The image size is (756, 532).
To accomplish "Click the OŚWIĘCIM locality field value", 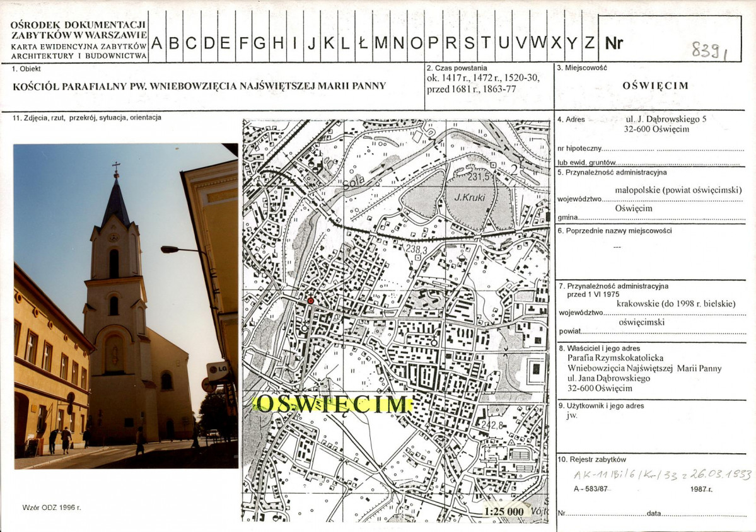I will (655, 86).
